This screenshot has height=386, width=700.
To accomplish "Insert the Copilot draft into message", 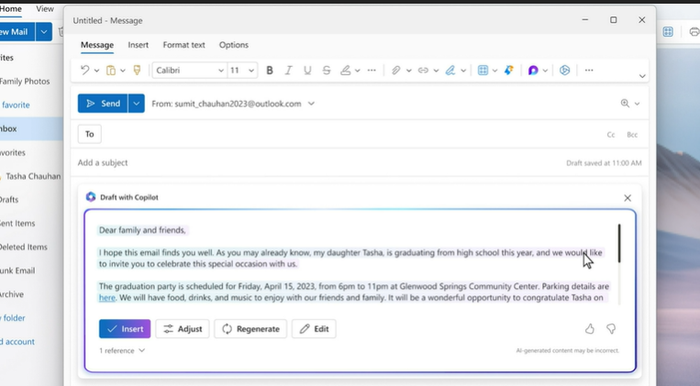I will (x=125, y=329).
